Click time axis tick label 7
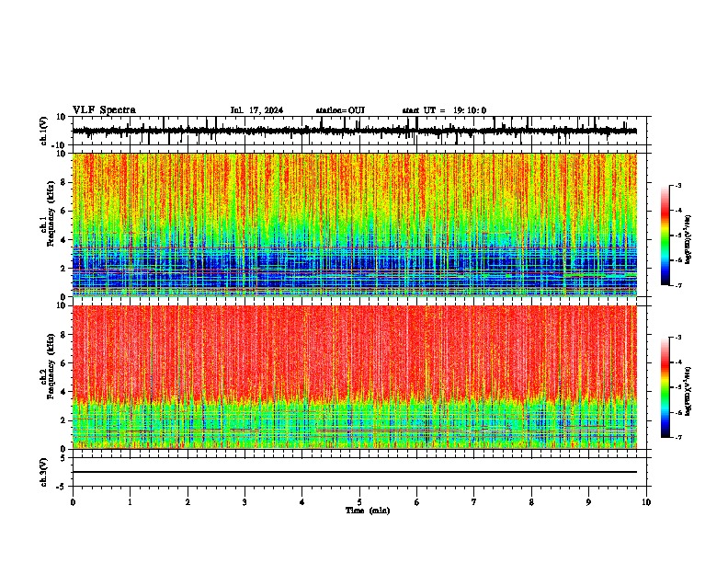 click(474, 502)
